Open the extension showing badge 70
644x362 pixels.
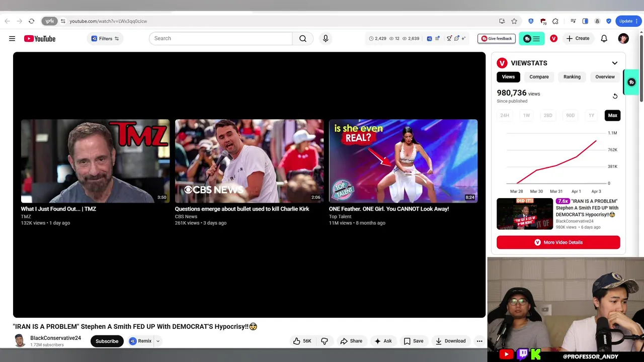(543, 21)
